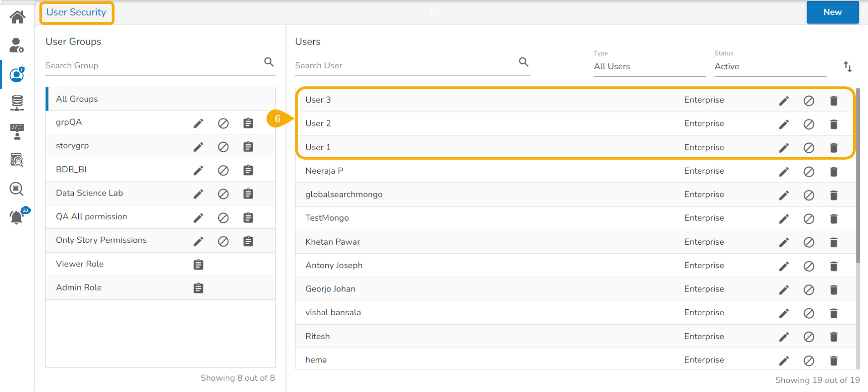The height and width of the screenshot is (392, 868).
Task: Select All Groups in the group list
Action: (77, 99)
